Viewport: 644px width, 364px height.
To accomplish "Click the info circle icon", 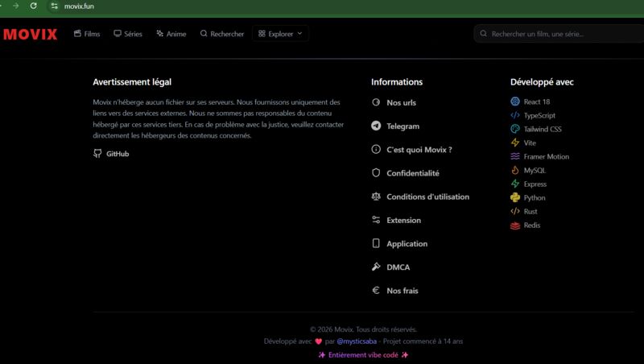I will click(x=376, y=149).
